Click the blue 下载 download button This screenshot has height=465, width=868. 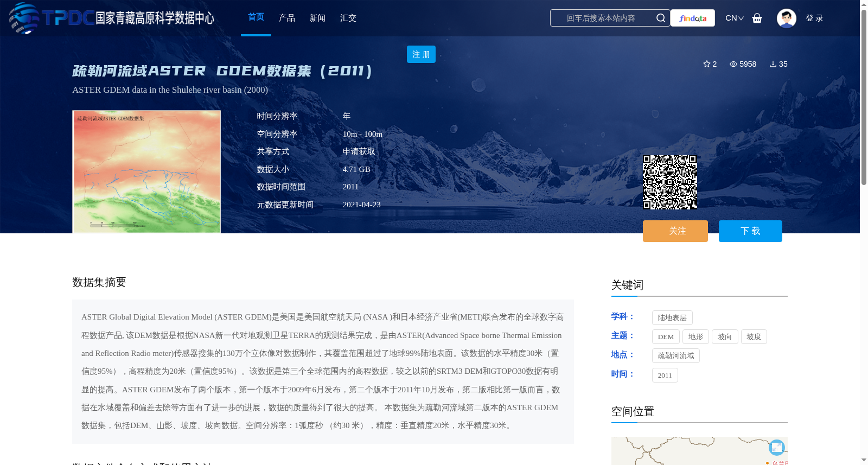(750, 231)
